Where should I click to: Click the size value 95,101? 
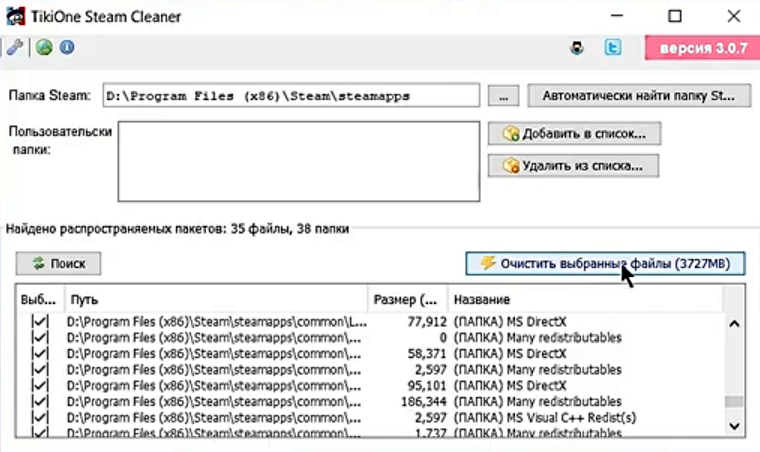point(427,386)
